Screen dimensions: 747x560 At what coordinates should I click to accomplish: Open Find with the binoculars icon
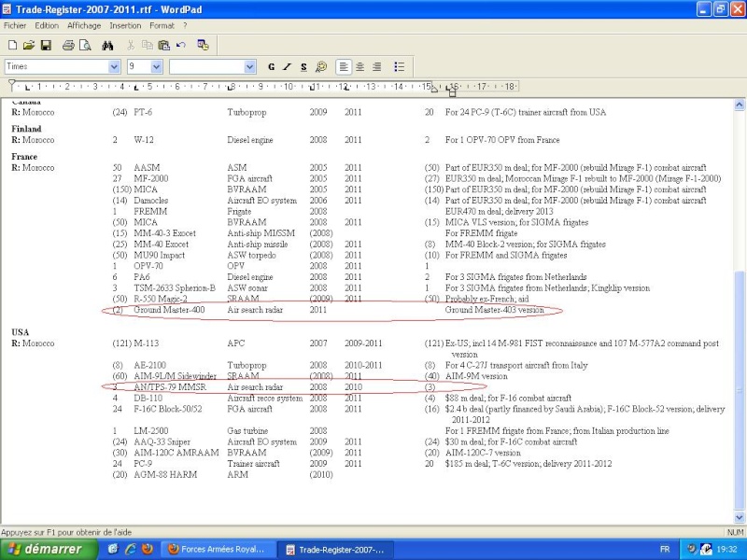[x=107, y=45]
